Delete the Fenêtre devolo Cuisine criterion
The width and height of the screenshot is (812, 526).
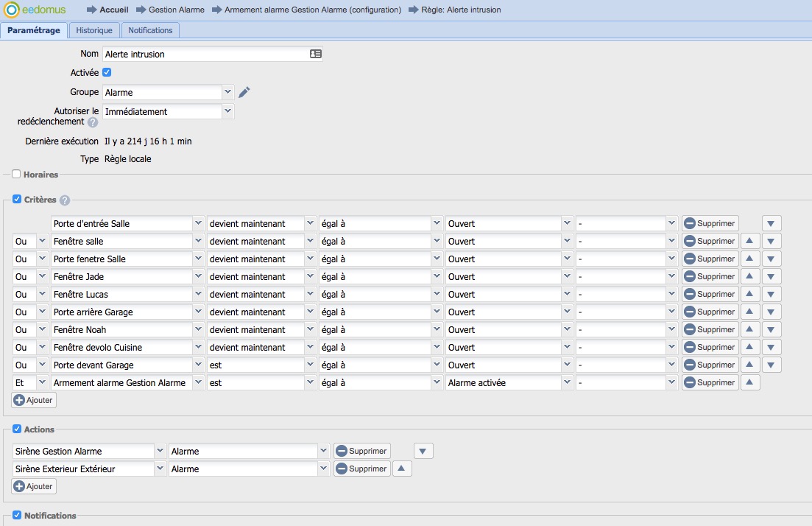[x=710, y=347]
